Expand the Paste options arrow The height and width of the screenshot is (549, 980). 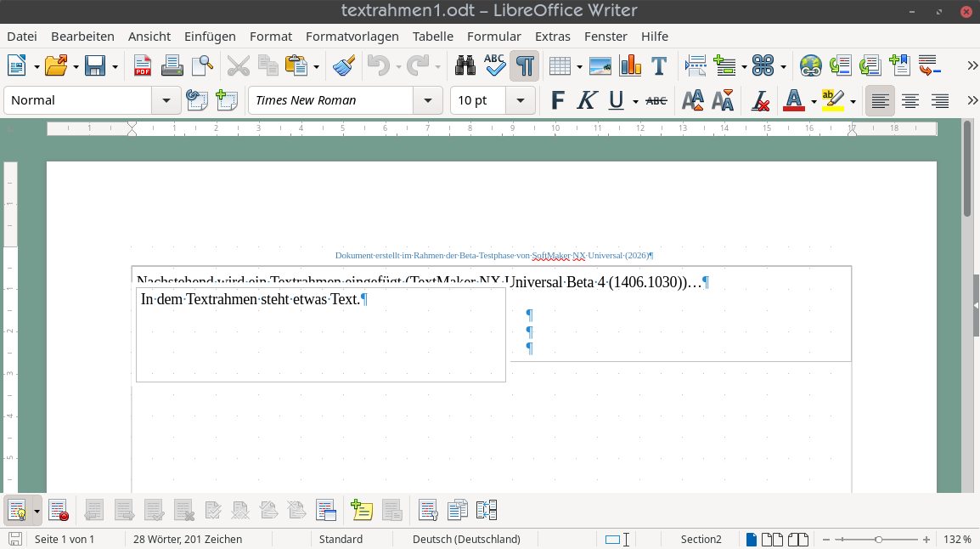pyautogui.click(x=316, y=67)
